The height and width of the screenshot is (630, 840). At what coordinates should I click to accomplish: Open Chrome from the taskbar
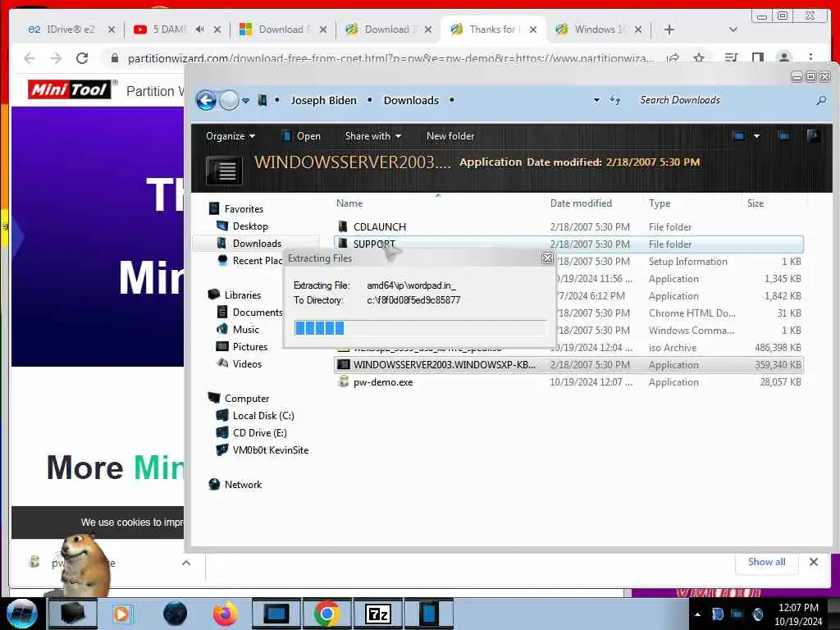coord(326,614)
